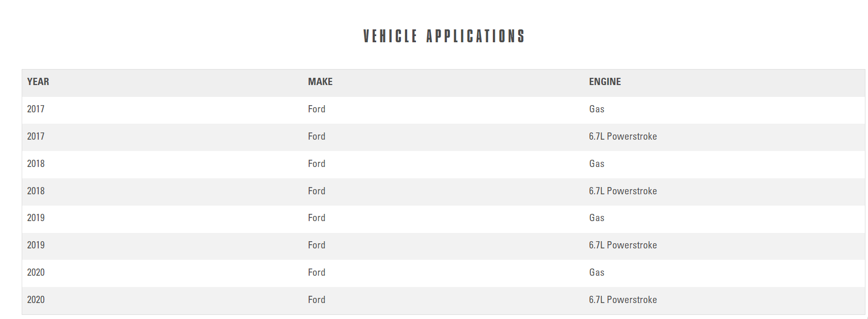
Task: Click 6.7L Powerstroke cell for 2018
Action: coord(623,191)
